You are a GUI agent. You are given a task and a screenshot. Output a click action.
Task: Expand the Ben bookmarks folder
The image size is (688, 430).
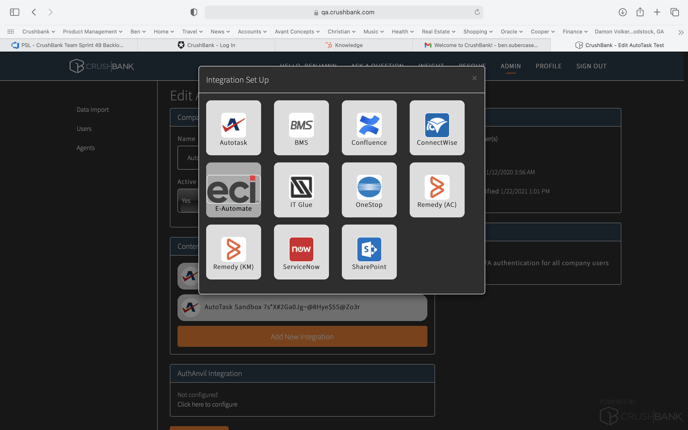pyautogui.click(x=138, y=32)
